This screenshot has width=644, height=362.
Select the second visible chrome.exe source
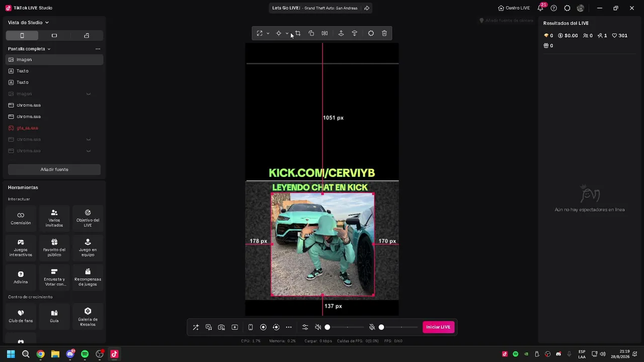pyautogui.click(x=54, y=117)
